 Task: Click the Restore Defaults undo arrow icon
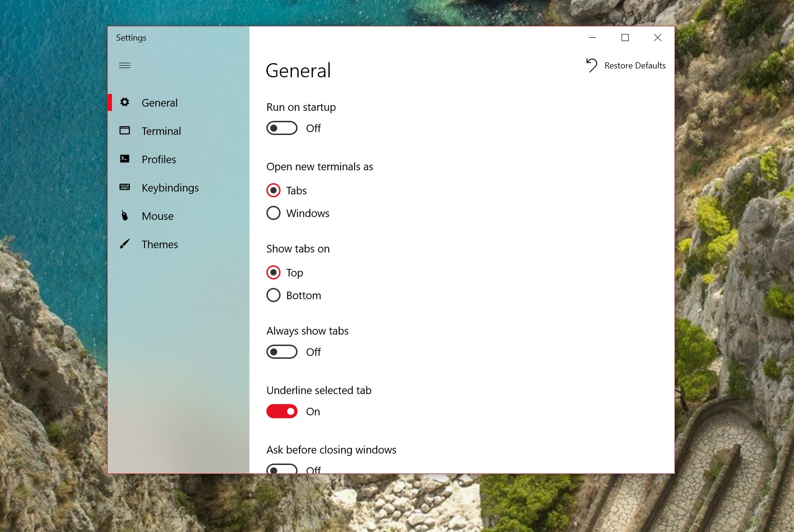[x=590, y=65]
